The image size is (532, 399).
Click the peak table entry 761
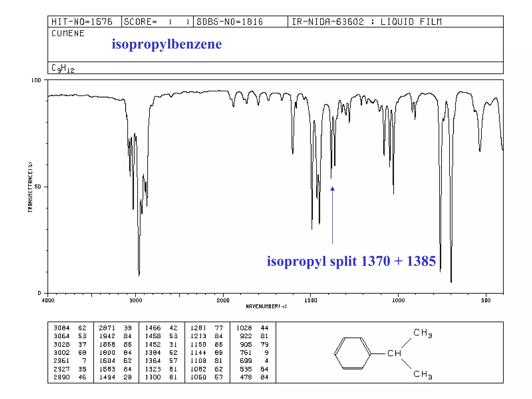[246, 353]
